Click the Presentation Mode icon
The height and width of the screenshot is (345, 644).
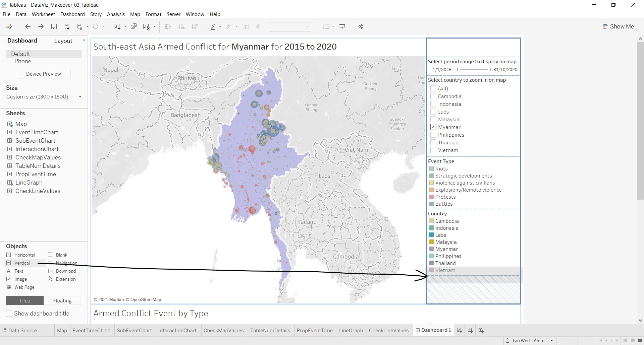342,27
